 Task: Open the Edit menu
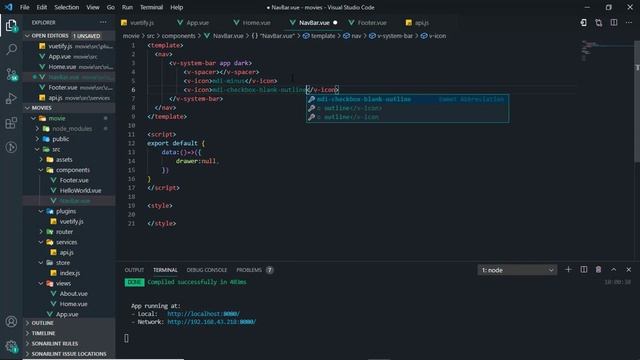tap(42, 7)
